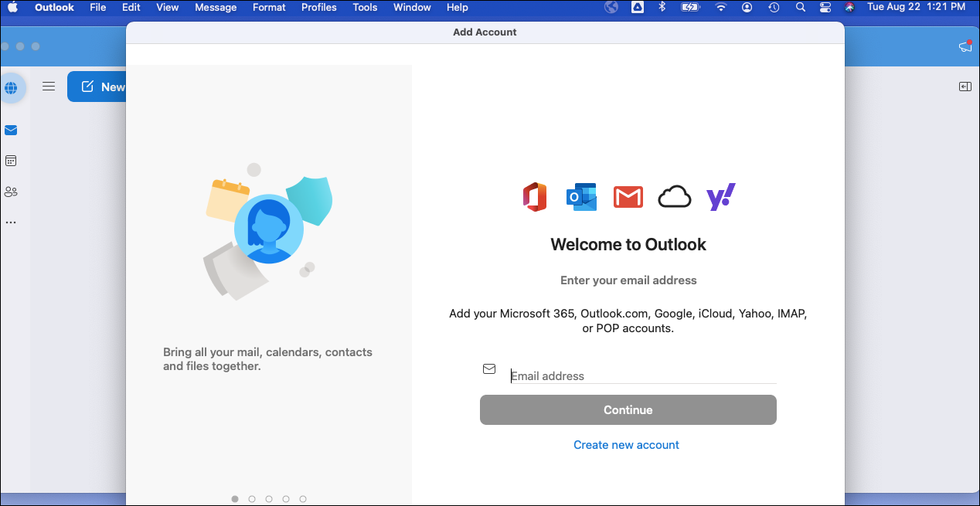Open macOS Control Center in menu bar
980x506 pixels.
click(x=825, y=8)
